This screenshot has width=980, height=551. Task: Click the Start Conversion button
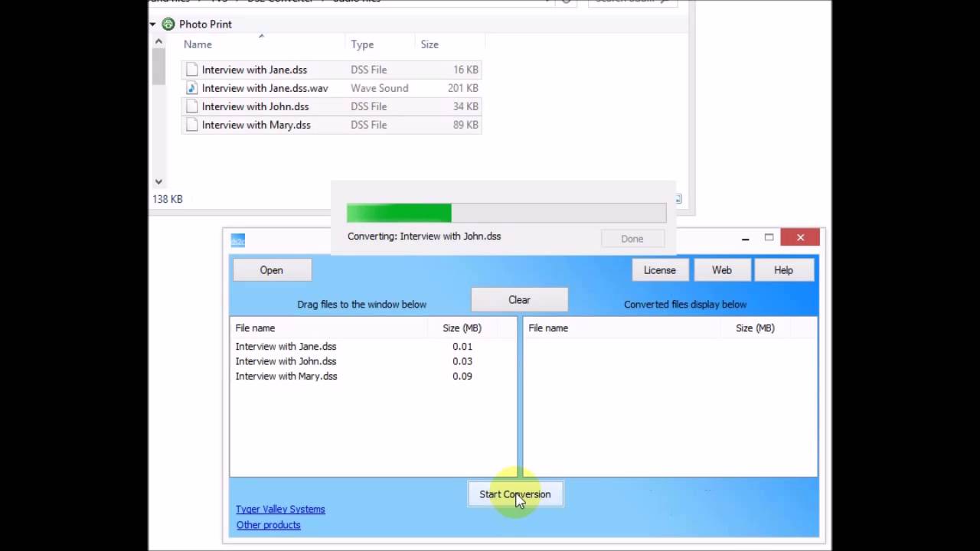coord(515,494)
